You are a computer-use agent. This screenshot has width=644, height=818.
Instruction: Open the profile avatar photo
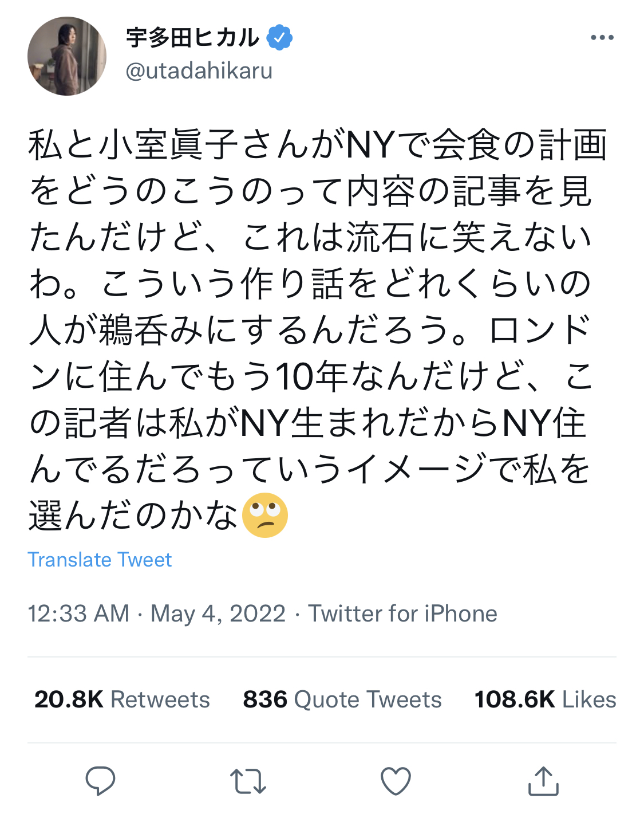pyautogui.click(x=67, y=56)
